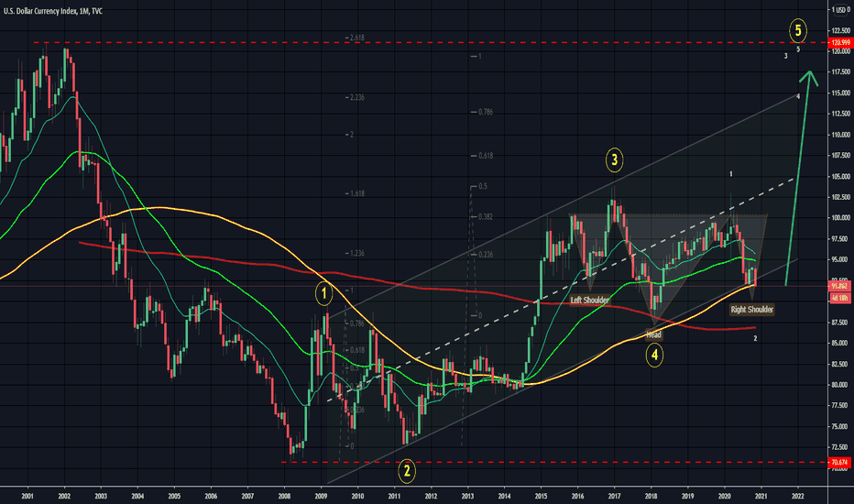Click the 2005 year label on time axis

click(x=174, y=497)
